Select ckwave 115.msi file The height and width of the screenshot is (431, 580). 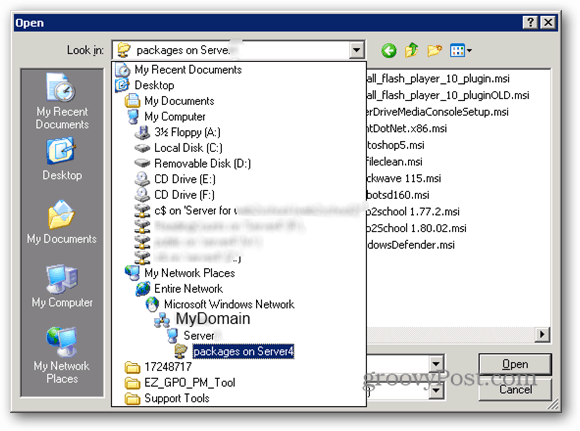tap(404, 178)
